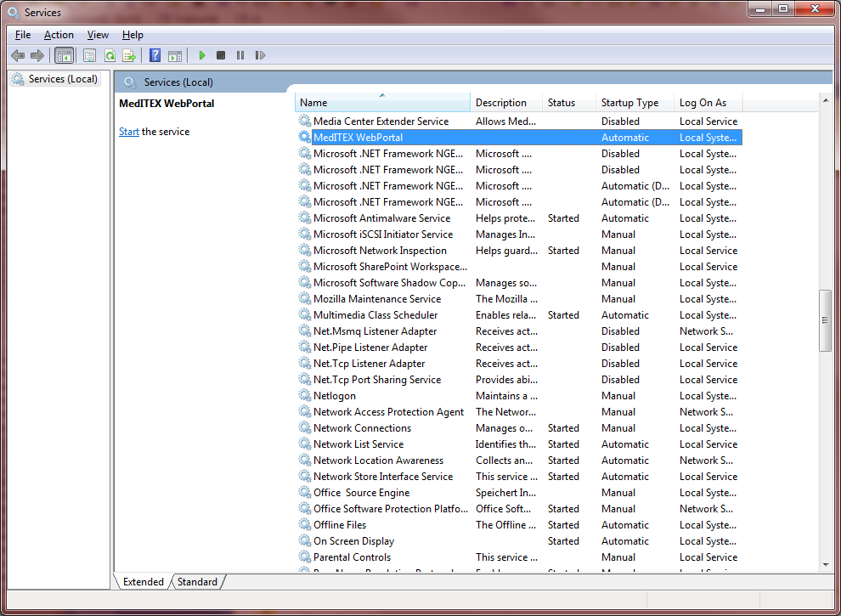This screenshot has height=616, width=841.
Task: Select the Network List Service row
Action: (x=519, y=444)
